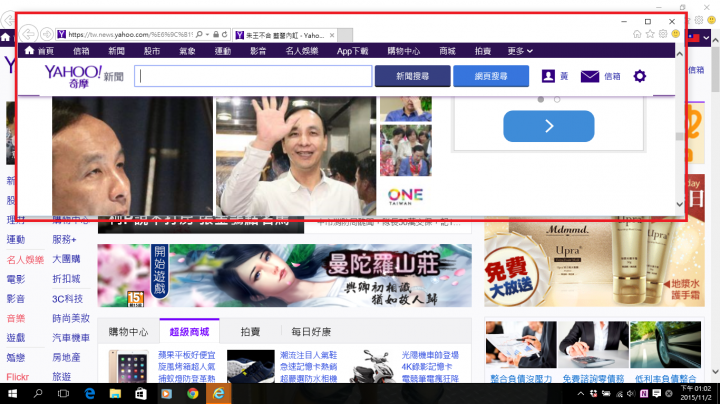Open 購物中心 in top nav bar
This screenshot has width=720, height=404.
tap(404, 51)
